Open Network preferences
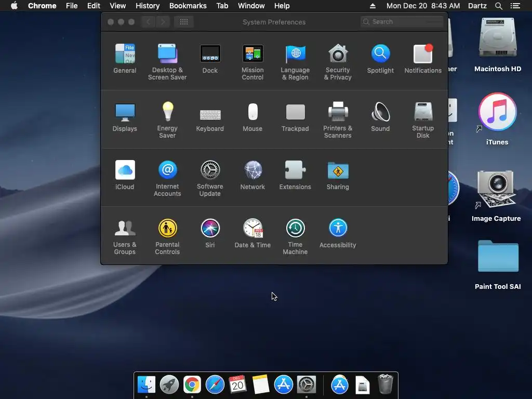 coord(252,175)
